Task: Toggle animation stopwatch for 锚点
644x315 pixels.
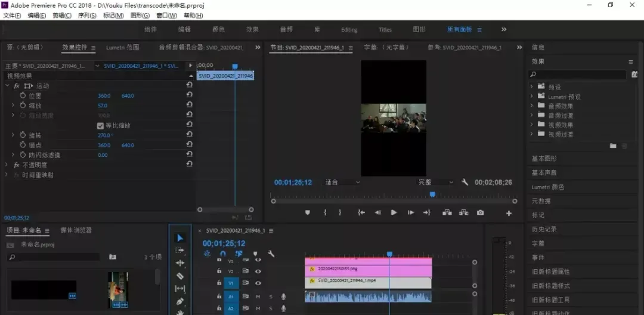Action: pos(23,144)
